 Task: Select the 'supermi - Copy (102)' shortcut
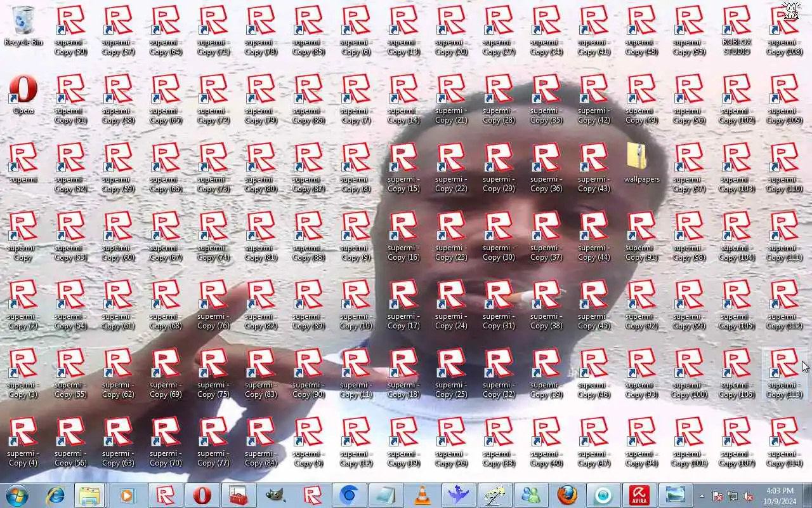pos(737,99)
